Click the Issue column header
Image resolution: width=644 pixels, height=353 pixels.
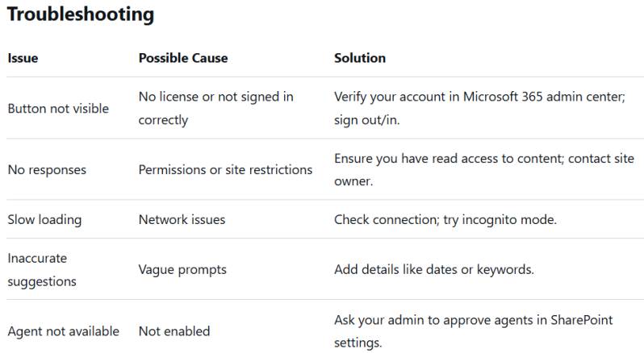[23, 58]
